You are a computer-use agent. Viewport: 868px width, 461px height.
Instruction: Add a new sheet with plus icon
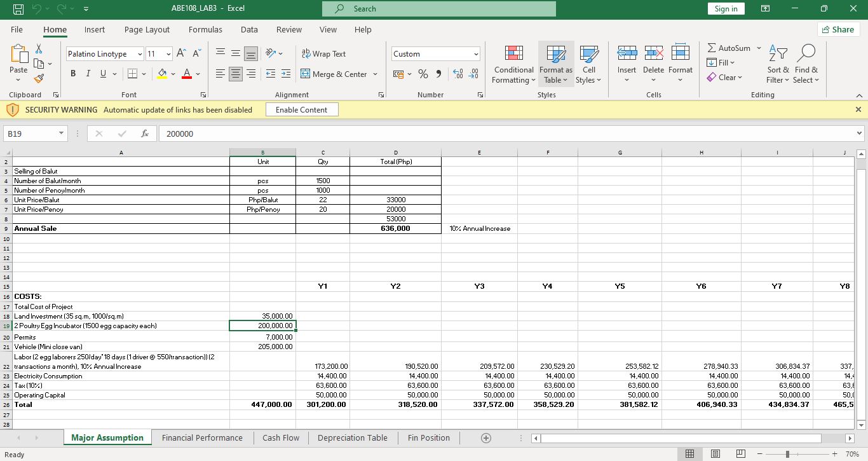[x=486, y=438]
